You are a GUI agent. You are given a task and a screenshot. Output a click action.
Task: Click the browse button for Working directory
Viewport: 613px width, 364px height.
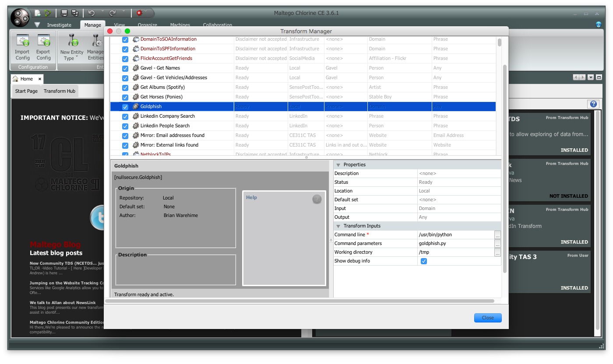coord(497,252)
